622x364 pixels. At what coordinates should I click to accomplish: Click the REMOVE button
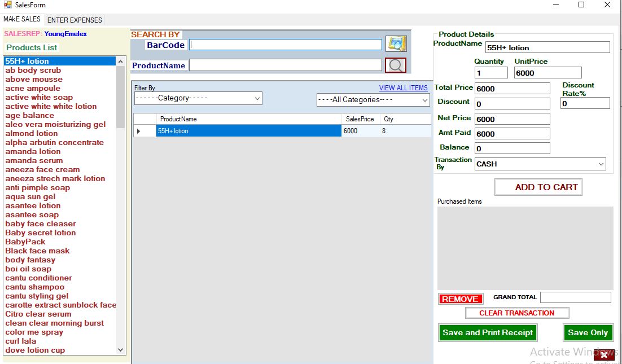460,299
